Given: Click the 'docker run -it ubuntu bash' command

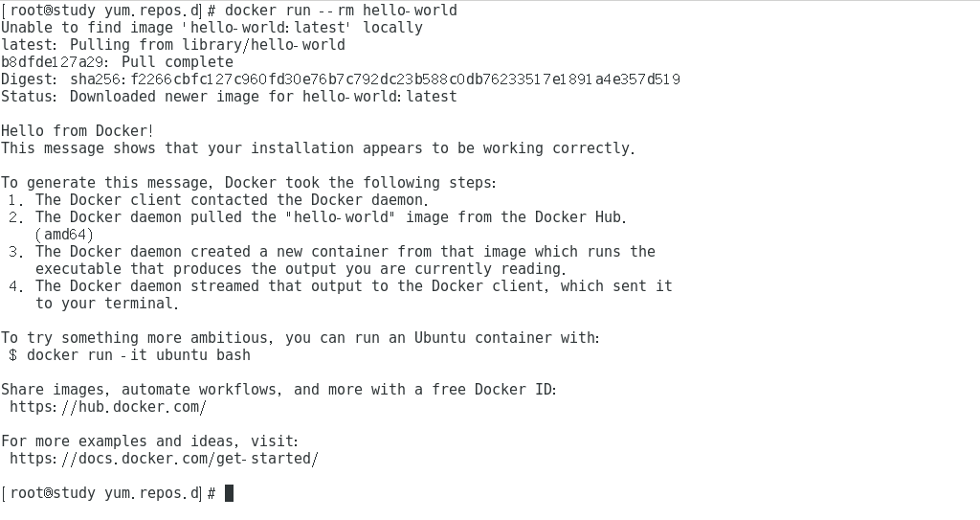Looking at the screenshot, I should tap(138, 355).
